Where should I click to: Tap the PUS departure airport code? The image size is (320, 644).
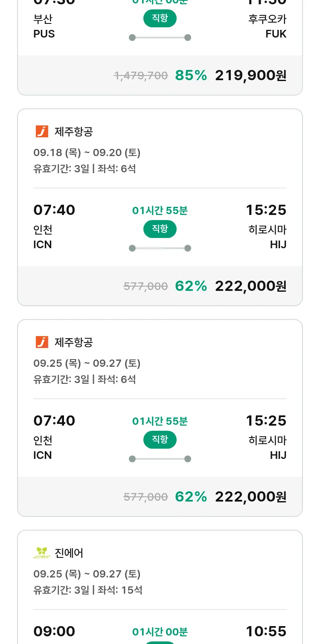(44, 34)
